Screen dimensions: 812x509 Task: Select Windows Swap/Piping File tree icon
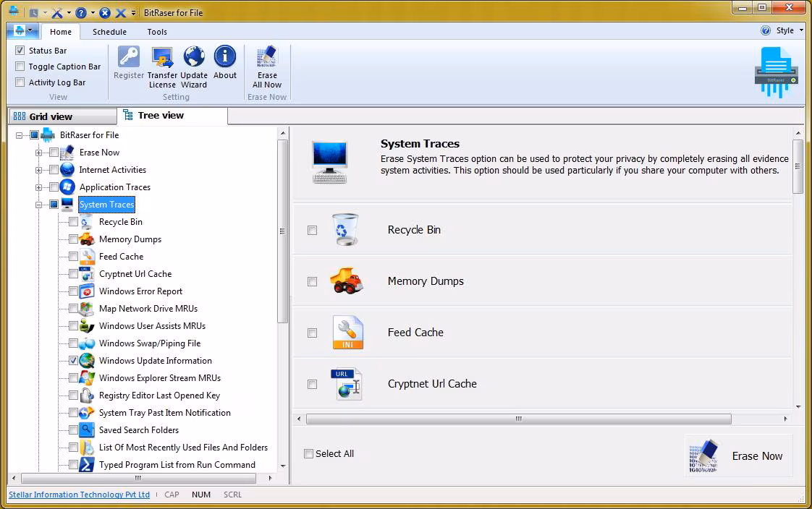pos(87,343)
